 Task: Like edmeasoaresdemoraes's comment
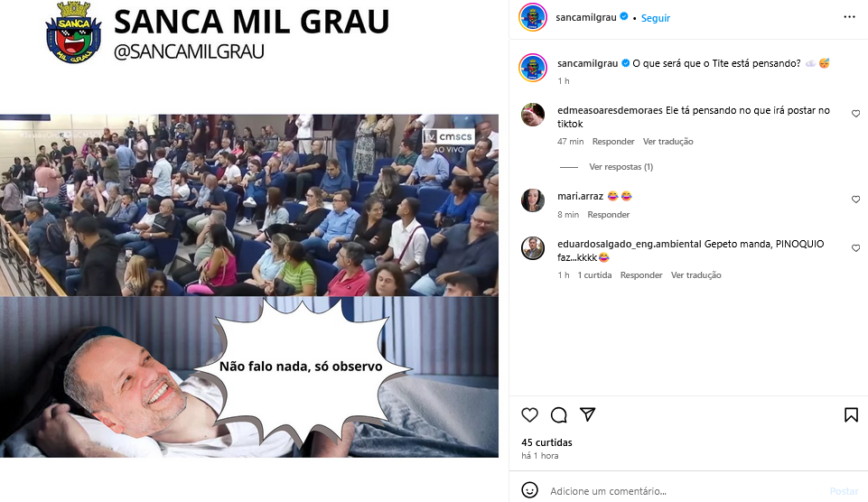click(856, 114)
